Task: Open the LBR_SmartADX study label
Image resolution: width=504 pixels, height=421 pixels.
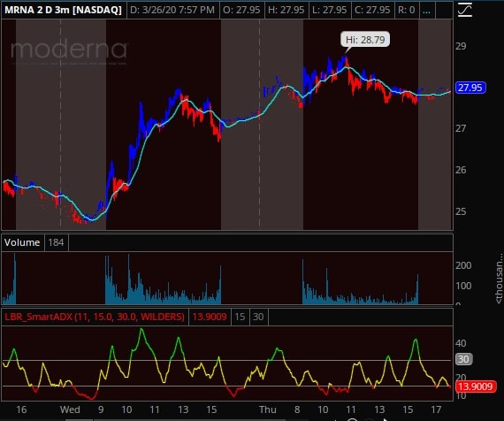Action: pos(95,317)
